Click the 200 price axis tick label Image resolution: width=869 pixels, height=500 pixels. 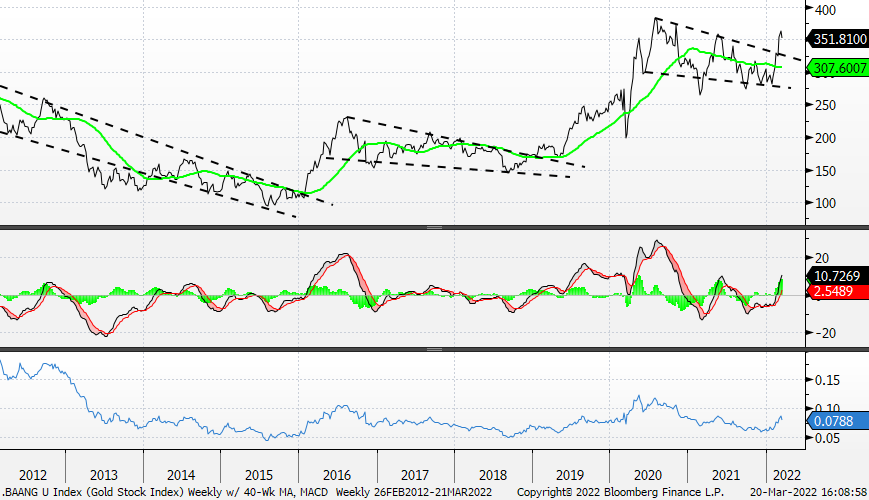[x=826, y=138]
